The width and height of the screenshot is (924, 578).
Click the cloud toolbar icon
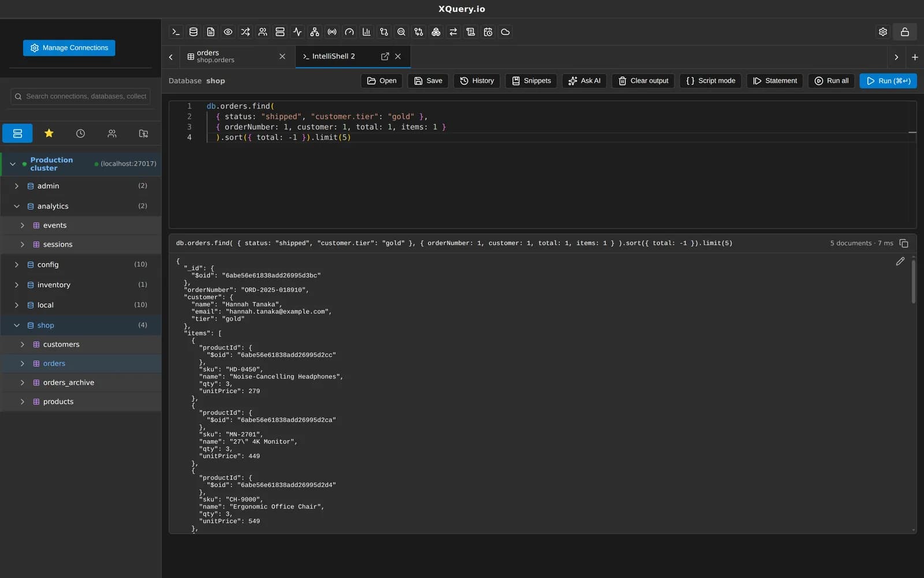[505, 32]
